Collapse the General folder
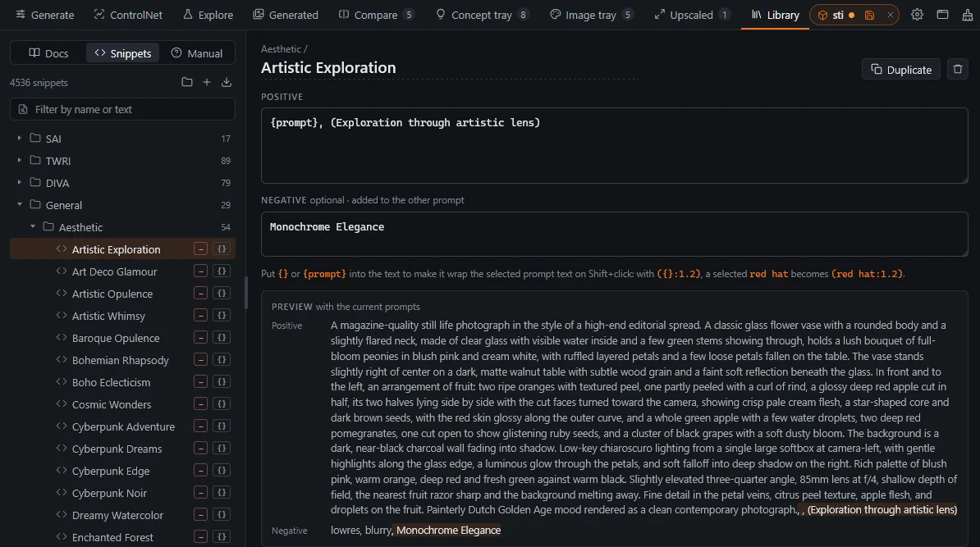 click(x=20, y=205)
